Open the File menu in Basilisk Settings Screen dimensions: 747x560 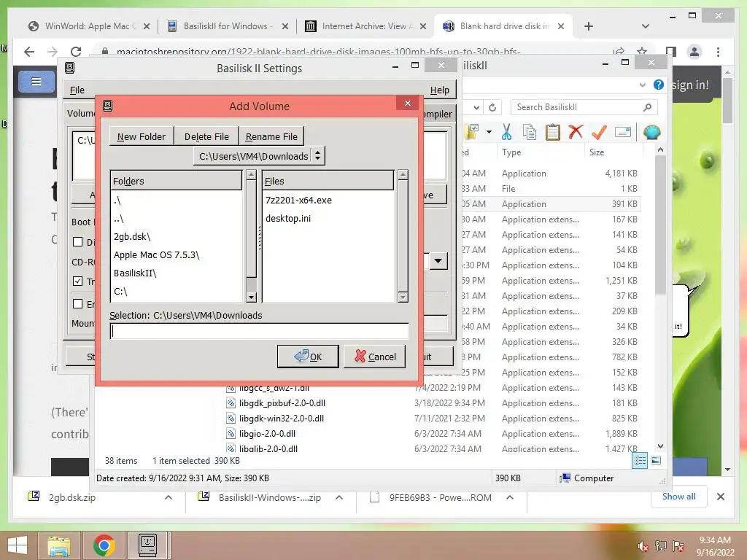pyautogui.click(x=77, y=90)
